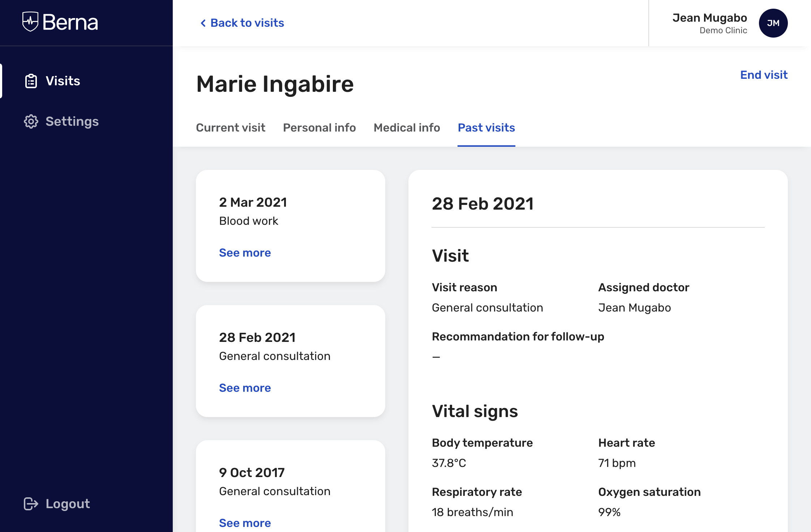Click the back chevron arrow icon
Image resolution: width=811 pixels, height=532 pixels.
pyautogui.click(x=203, y=23)
